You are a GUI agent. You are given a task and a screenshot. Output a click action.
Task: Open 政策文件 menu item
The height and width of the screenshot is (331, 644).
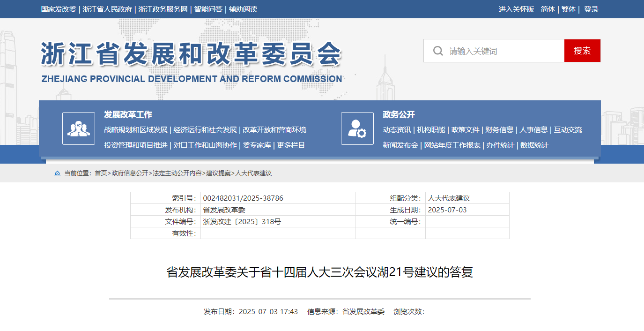tap(465, 130)
